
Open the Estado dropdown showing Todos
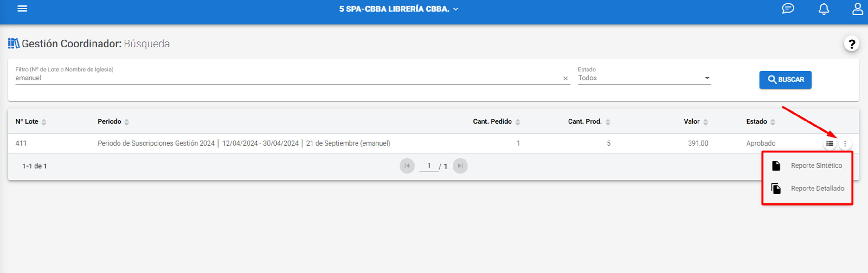(644, 78)
